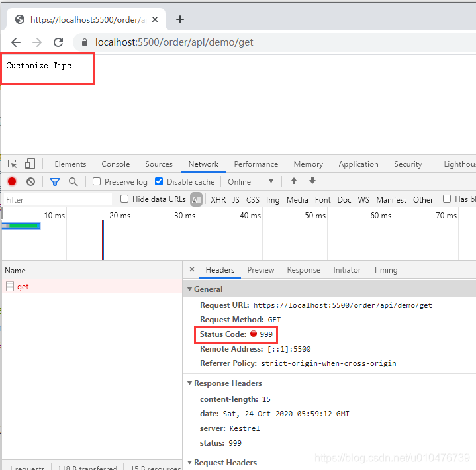The height and width of the screenshot is (470, 476).
Task: Open the Online throttling dropdown
Action: [x=251, y=182]
